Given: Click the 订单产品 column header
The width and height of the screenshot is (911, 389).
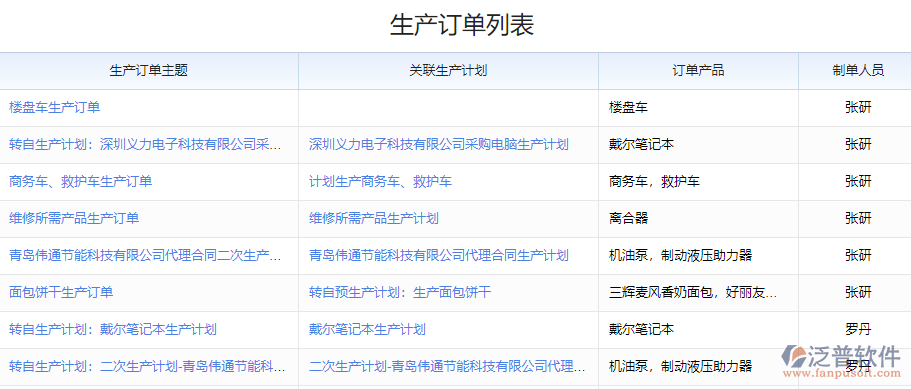Looking at the screenshot, I should [x=698, y=71].
